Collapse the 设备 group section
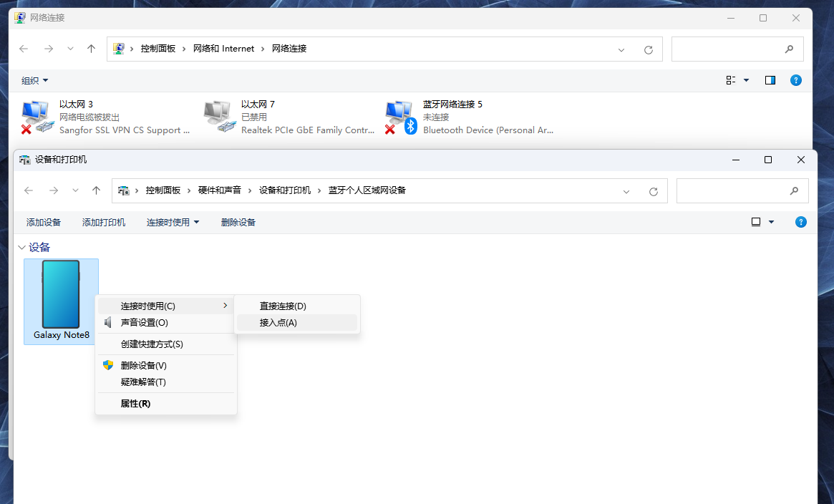834x504 pixels. coord(21,247)
